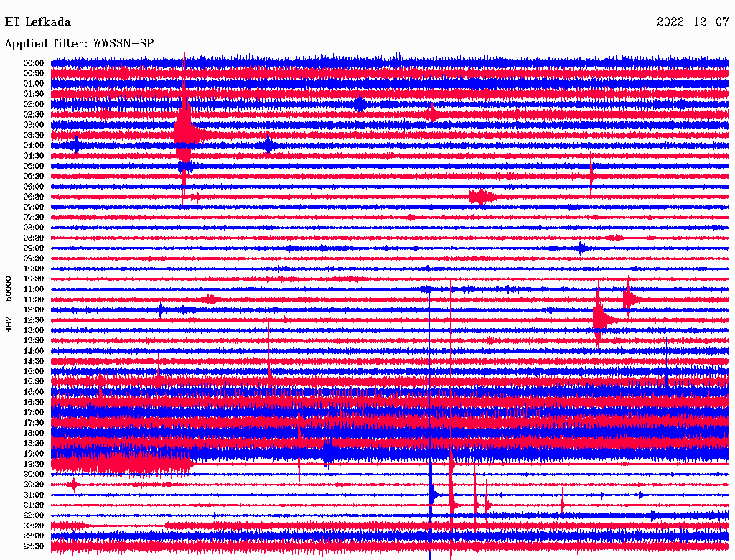
Task: Select the 17:00 time label
Action: [x=33, y=413]
